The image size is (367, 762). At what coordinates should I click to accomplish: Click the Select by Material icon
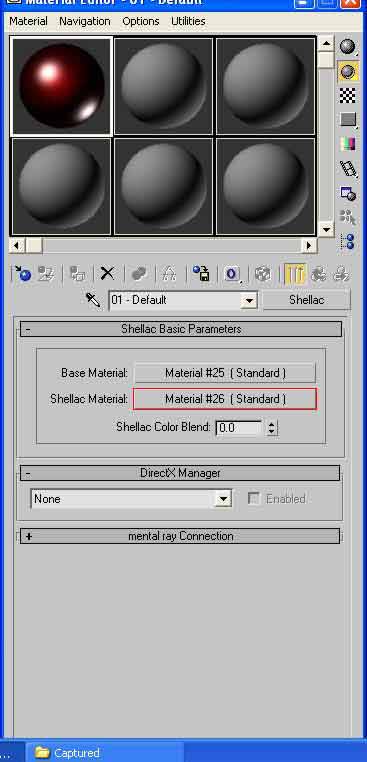pyautogui.click(x=348, y=217)
